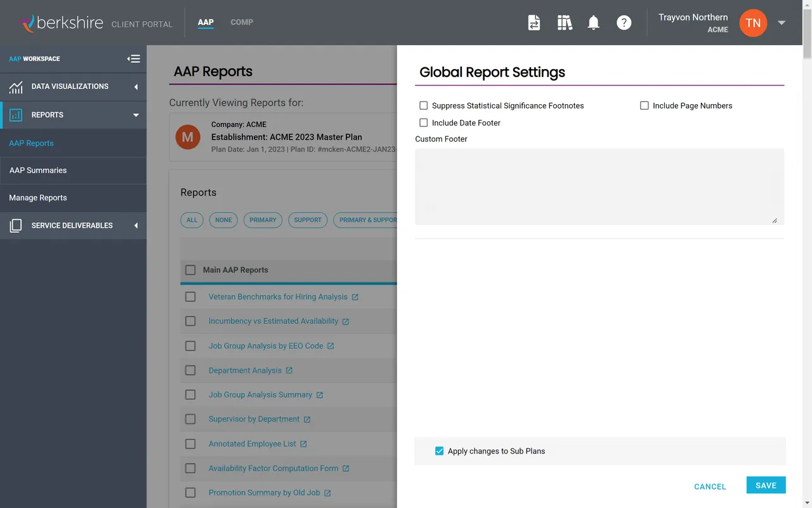This screenshot has width=812, height=508.
Task: Open the user account dropdown arrow
Action: click(782, 22)
